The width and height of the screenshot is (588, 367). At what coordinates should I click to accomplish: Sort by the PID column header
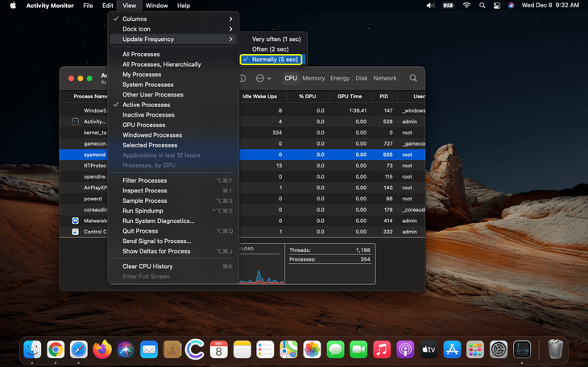(383, 97)
